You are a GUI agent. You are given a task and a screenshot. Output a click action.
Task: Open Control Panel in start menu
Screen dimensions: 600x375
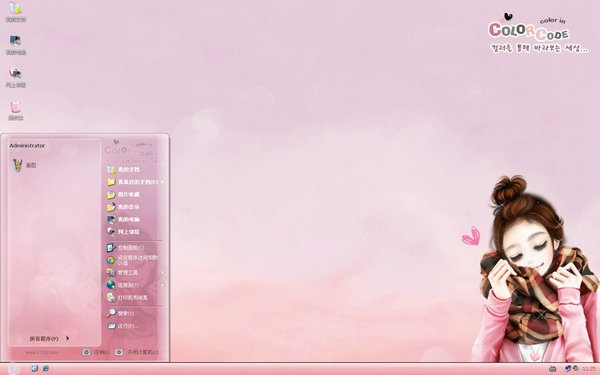(x=126, y=248)
